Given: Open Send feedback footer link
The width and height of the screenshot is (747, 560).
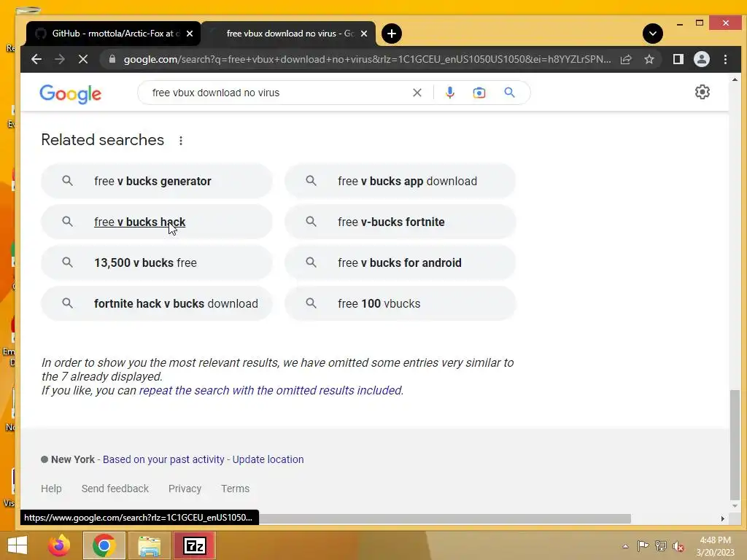Looking at the screenshot, I should [x=115, y=489].
